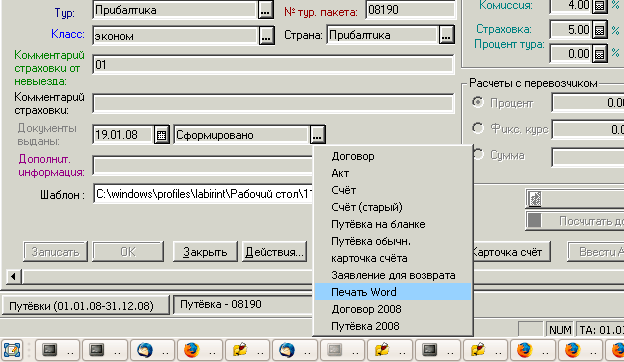This screenshot has height=362, width=624.
Task: Click the Закрыть button
Action: pyautogui.click(x=205, y=252)
